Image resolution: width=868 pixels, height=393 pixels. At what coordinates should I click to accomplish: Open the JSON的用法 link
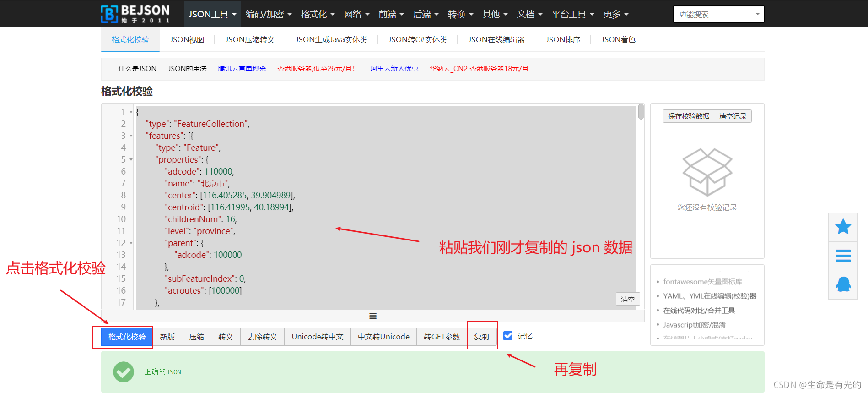(187, 68)
